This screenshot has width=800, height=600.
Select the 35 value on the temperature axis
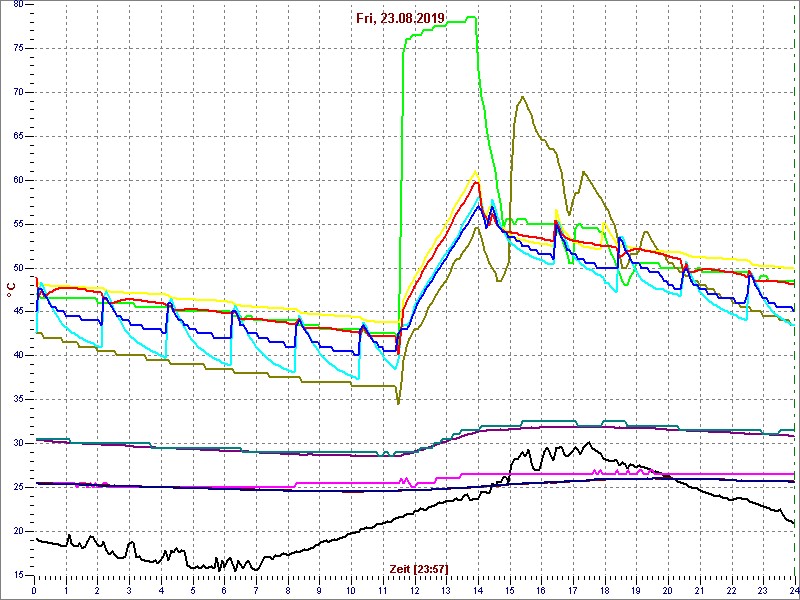tap(18, 399)
